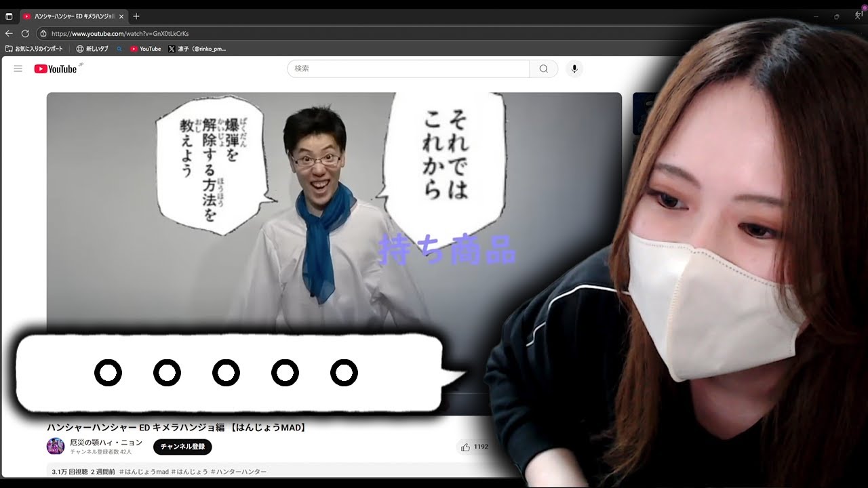This screenshot has height=488, width=868.
Task: Click the 厄災の顎ハィ・ニョン channel avatar
Action: 56,446
